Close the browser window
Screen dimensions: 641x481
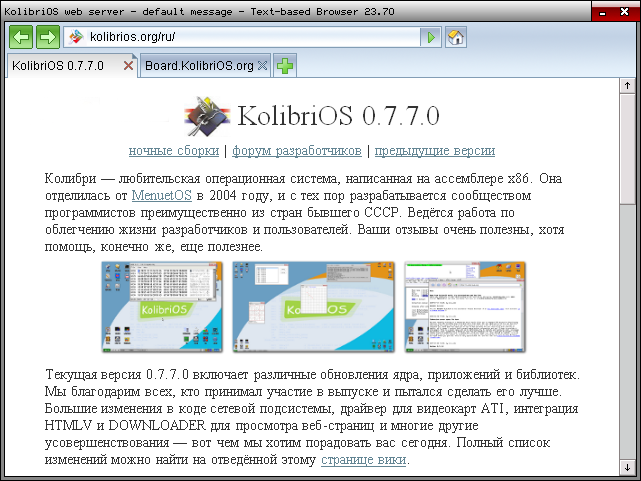[624, 12]
